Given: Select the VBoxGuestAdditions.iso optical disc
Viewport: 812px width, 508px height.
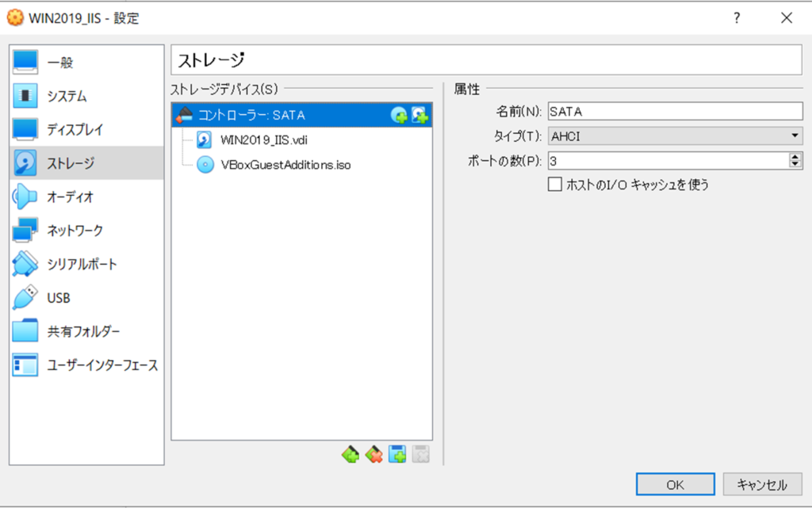Looking at the screenshot, I should 285,165.
